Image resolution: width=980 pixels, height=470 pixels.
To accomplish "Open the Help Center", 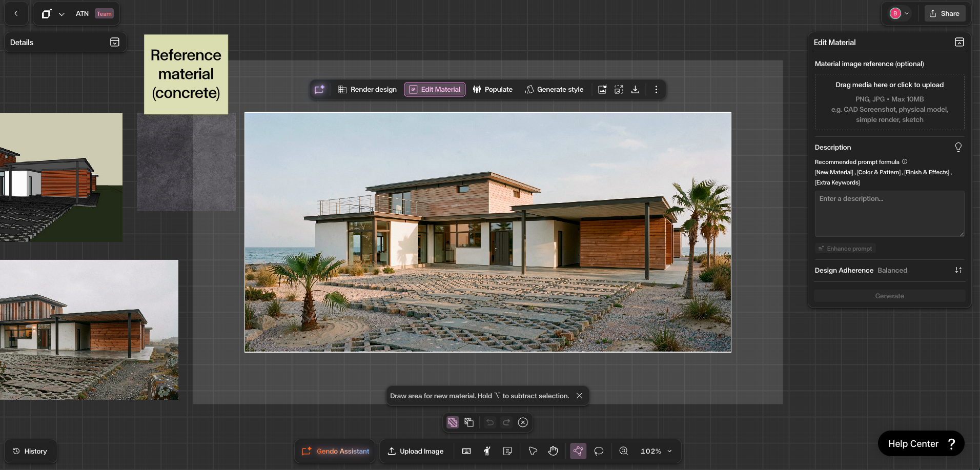I will click(x=921, y=443).
